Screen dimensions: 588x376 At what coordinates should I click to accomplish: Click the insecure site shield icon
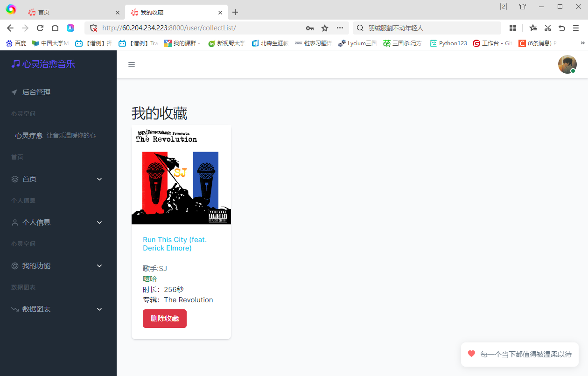tap(93, 28)
